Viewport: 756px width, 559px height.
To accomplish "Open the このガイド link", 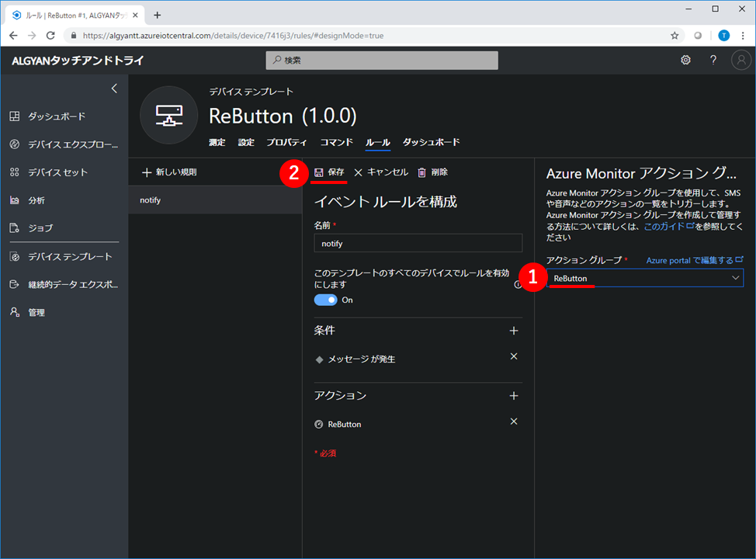I will (x=668, y=226).
